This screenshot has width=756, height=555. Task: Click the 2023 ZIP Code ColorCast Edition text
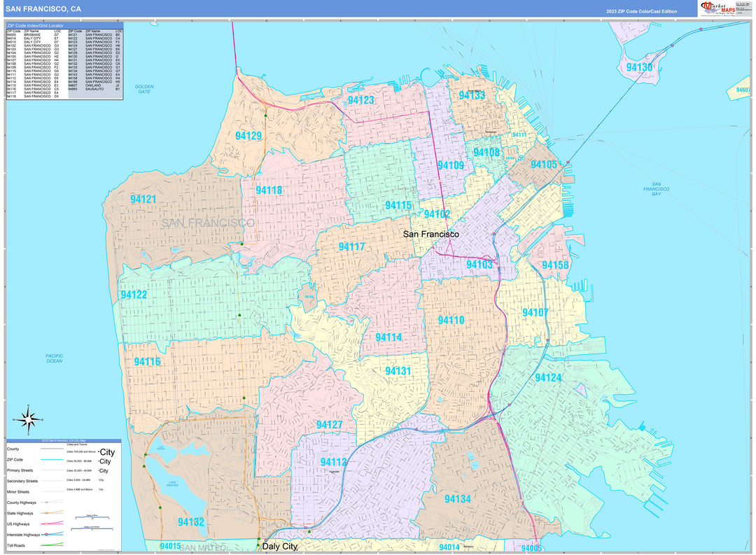pyautogui.click(x=642, y=12)
